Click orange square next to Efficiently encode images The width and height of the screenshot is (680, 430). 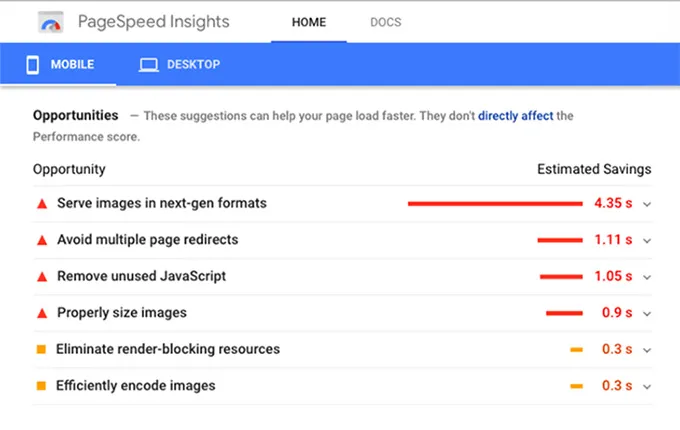(41, 385)
